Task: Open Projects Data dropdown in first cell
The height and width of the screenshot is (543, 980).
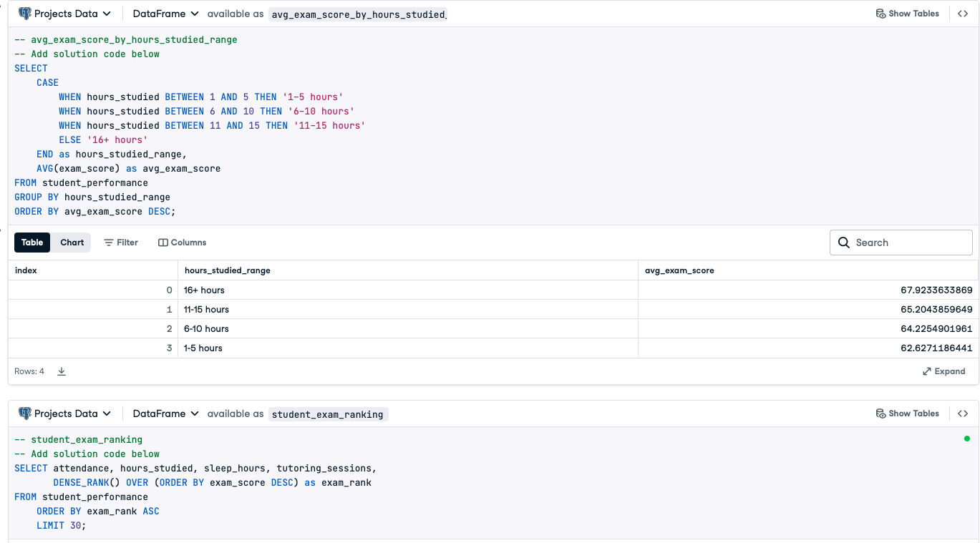Action: (x=65, y=14)
